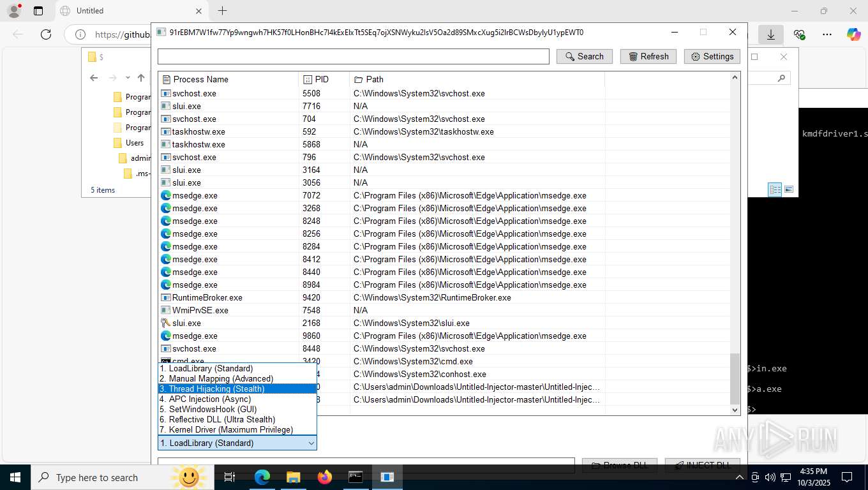Open Copilot icon in Edge
Image resolution: width=868 pixels, height=490 pixels.
[854, 34]
